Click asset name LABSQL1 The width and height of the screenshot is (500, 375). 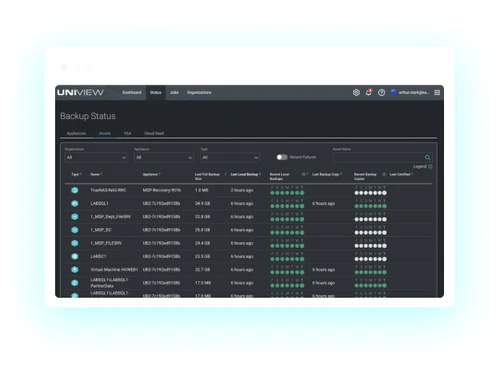(x=99, y=203)
